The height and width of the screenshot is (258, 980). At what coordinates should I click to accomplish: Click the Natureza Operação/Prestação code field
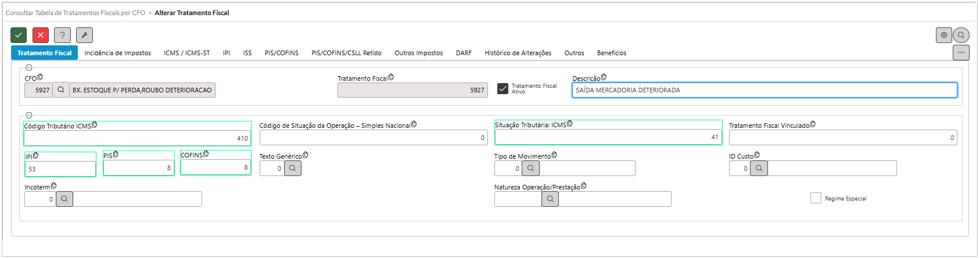[518, 199]
